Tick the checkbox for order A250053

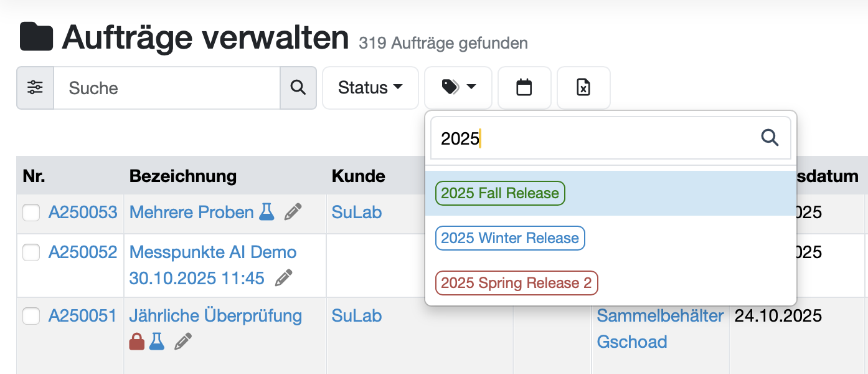[x=31, y=213]
